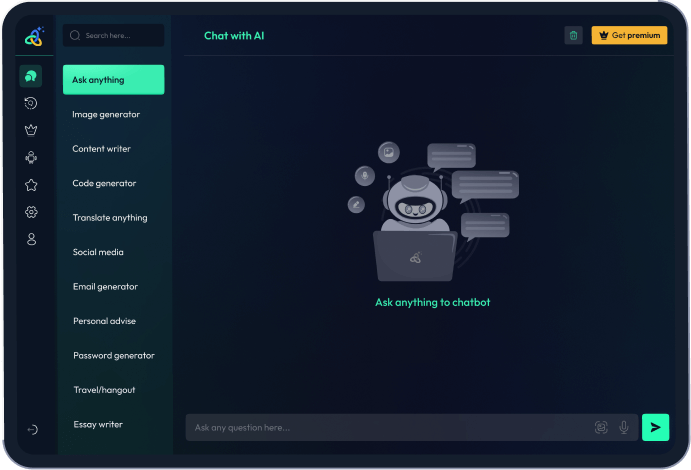Open Password generator tool

(113, 356)
